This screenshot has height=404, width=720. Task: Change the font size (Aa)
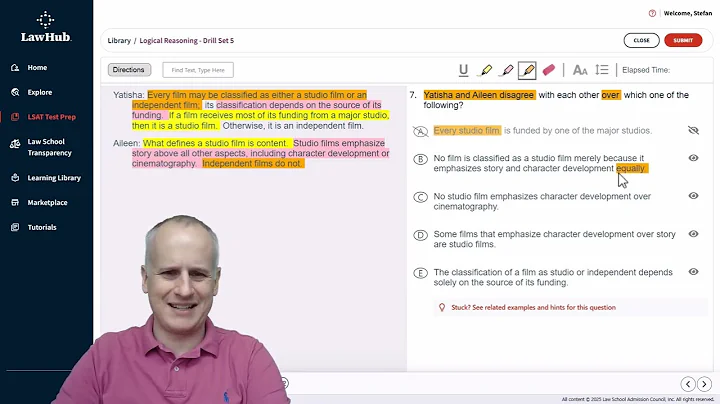(x=580, y=70)
